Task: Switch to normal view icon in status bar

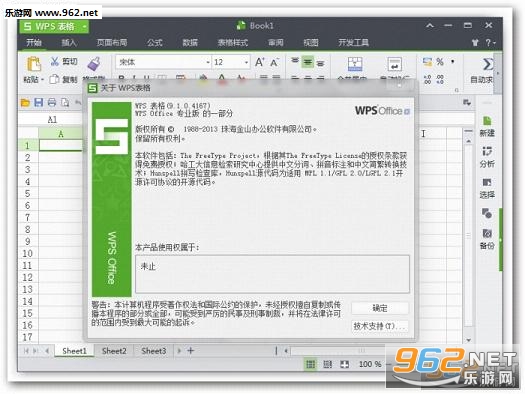Action: pyautogui.click(x=310, y=364)
